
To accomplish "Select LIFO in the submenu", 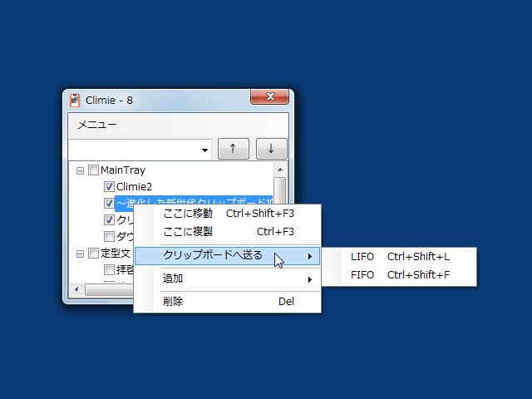I will pos(399,257).
